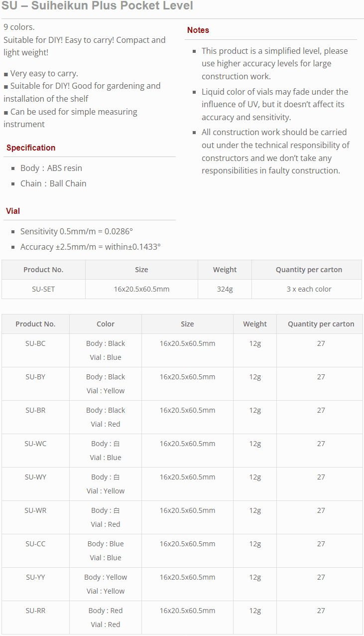Image resolution: width=364 pixels, height=636 pixels.
Task: Select the SU-CC product number
Action: coord(35,544)
